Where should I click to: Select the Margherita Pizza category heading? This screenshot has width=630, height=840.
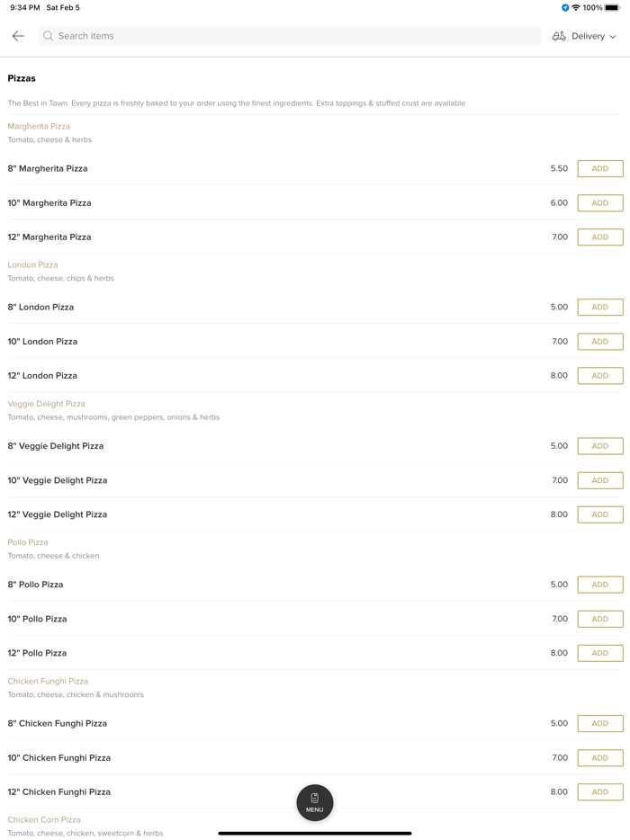click(x=39, y=127)
